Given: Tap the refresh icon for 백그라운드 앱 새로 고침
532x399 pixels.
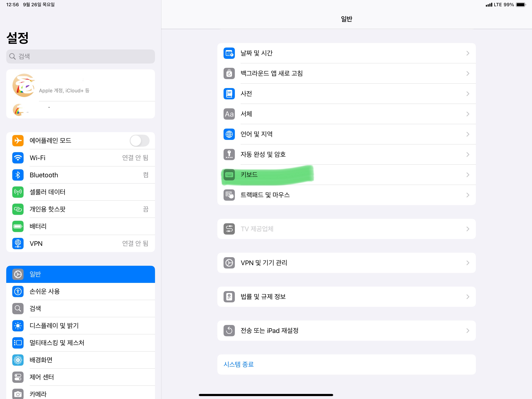Looking at the screenshot, I should pyautogui.click(x=229, y=73).
